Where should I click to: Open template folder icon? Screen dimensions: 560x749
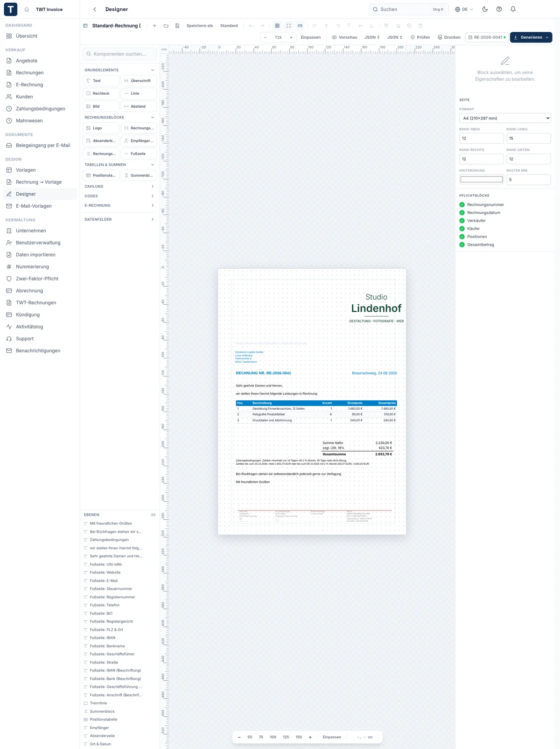[166, 26]
